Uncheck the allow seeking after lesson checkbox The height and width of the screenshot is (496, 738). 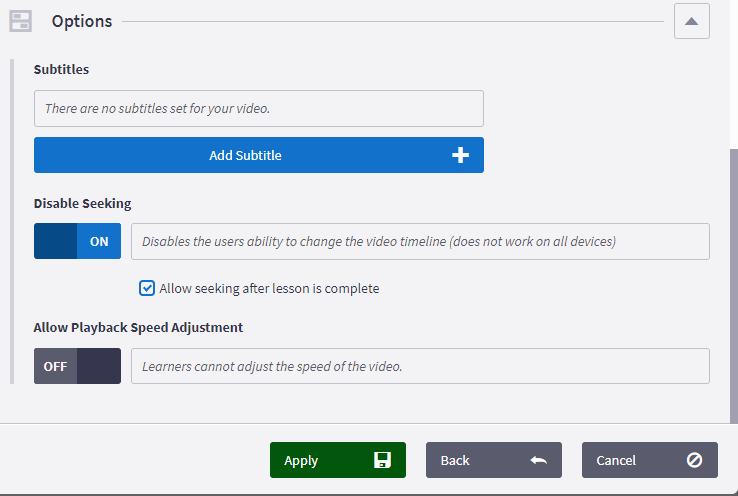(x=147, y=288)
